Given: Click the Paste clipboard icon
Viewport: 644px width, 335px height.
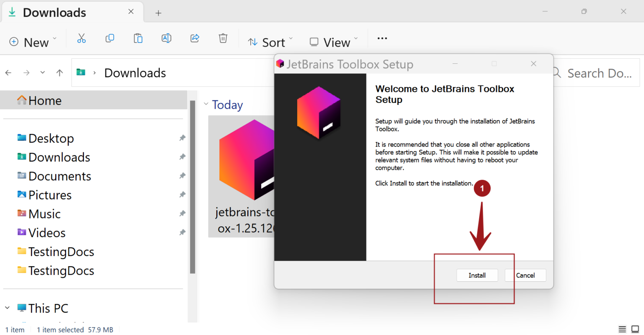Looking at the screenshot, I should 138,39.
